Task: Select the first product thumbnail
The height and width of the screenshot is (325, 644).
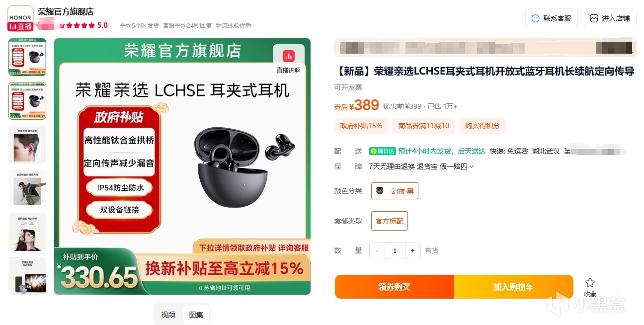Action: click(x=27, y=57)
